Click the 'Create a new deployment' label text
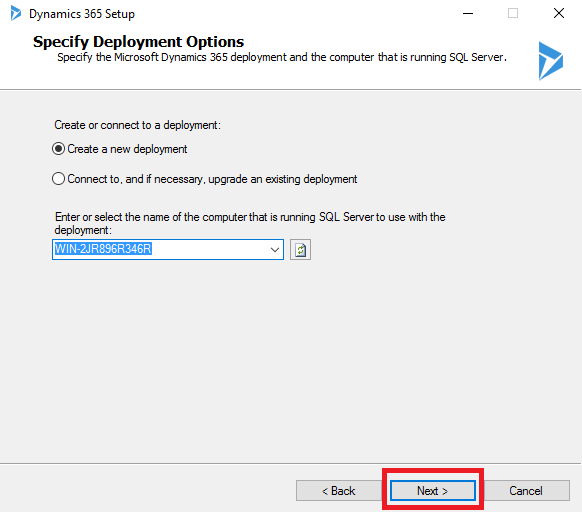The image size is (582, 512). click(x=127, y=149)
